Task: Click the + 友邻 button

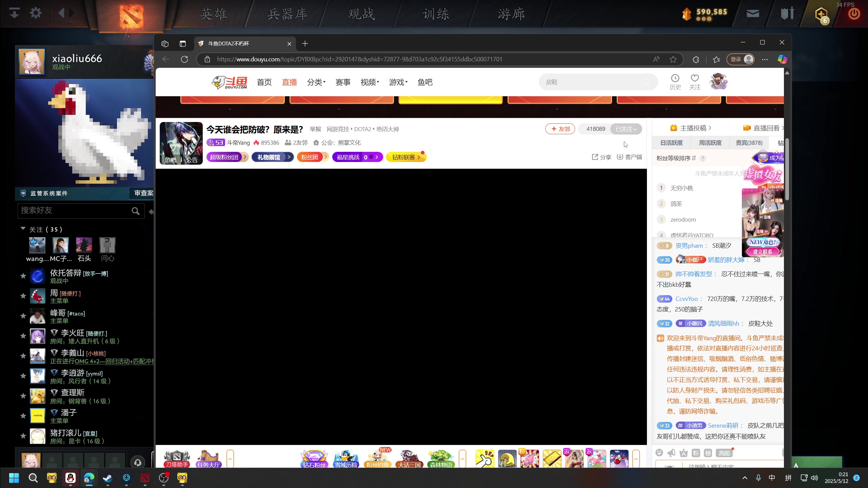Action: (x=560, y=129)
